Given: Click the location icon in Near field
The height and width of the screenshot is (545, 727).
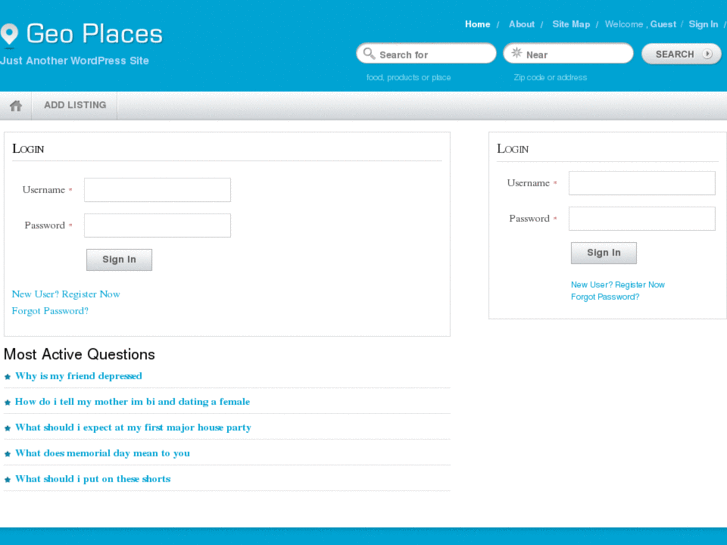Looking at the screenshot, I should [x=516, y=54].
